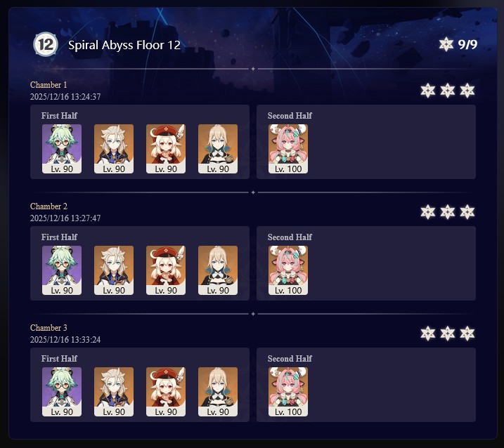Select Albedo portrait in Chamber 1
504x448 pixels.
(114, 149)
